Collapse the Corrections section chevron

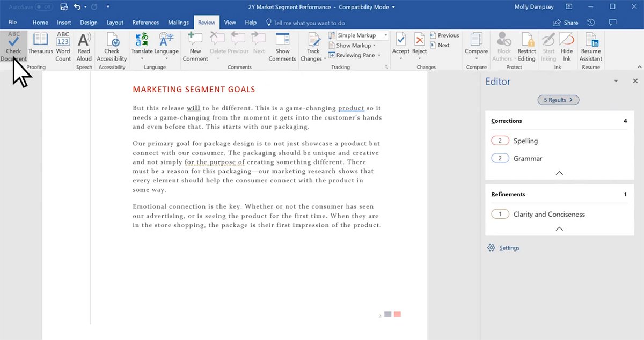coord(559,173)
